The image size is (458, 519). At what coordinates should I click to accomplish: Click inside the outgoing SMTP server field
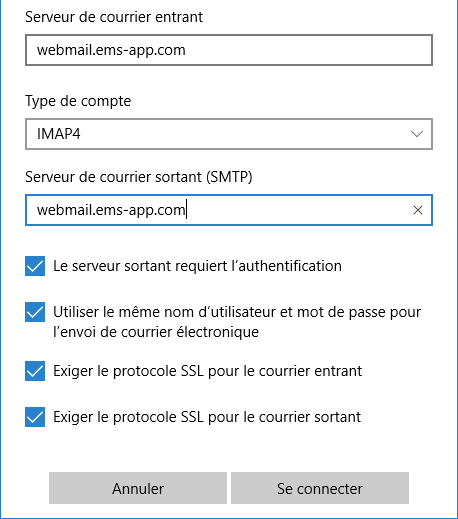pos(229,210)
